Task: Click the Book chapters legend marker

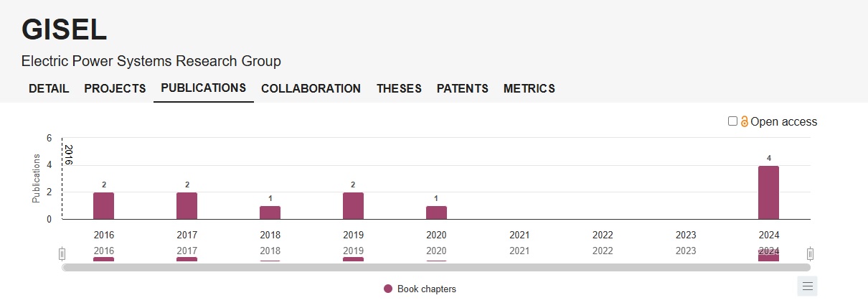Action: 388,289
